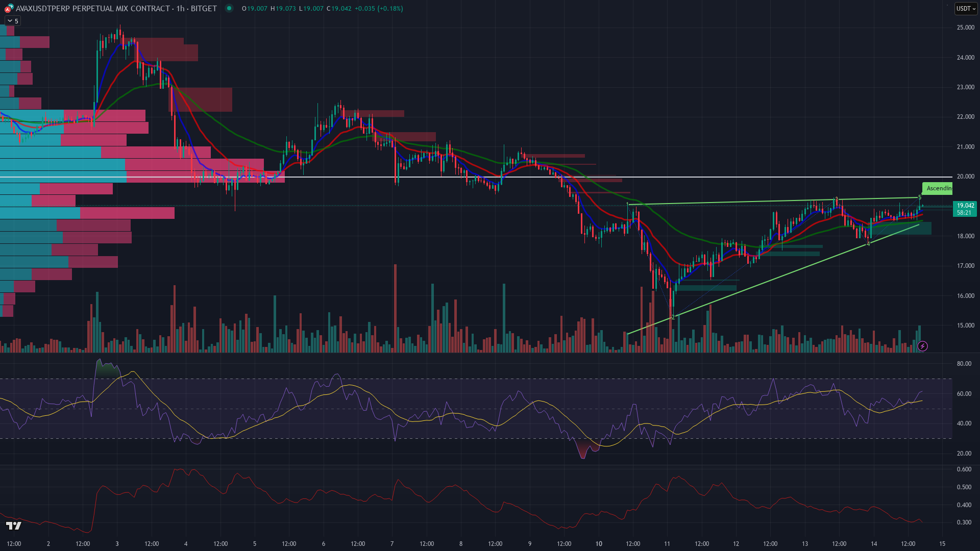This screenshot has width=980, height=551.
Task: Click the high value H19.073
Action: [283, 8]
